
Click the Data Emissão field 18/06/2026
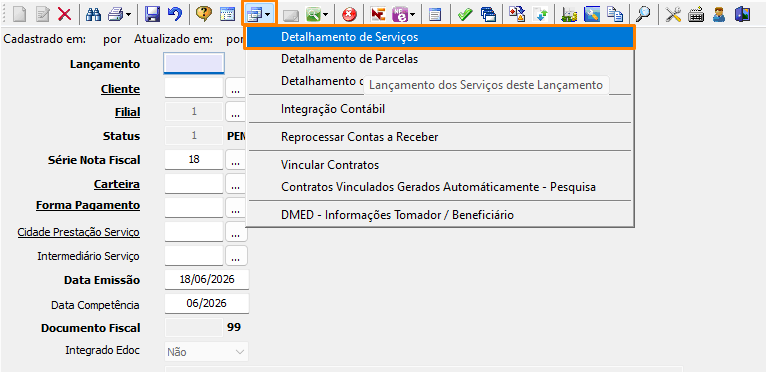click(x=207, y=280)
